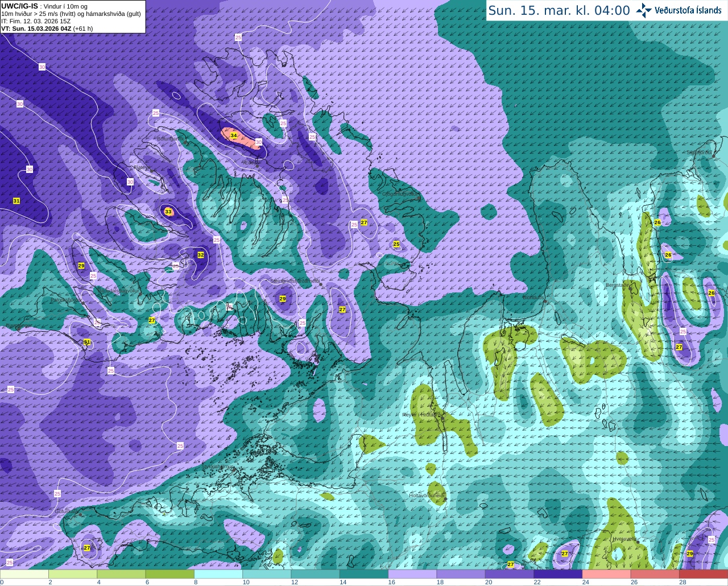This screenshot has height=586, width=728.
Task: Click the Steingrímsfjarðarheiði station label
Action: click(295, 280)
